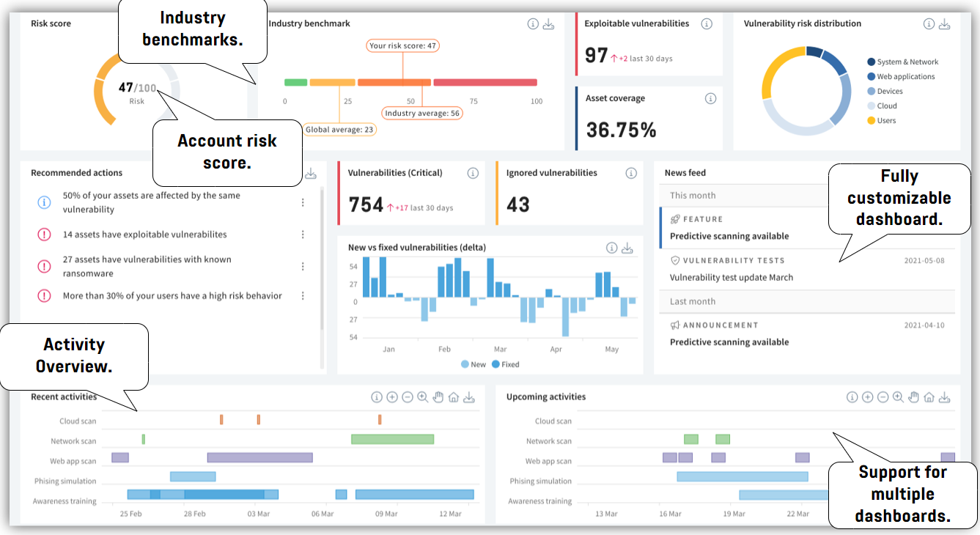The width and height of the screenshot is (980, 535).
Task: Open options menu for ransomware vulnerabilities action
Action: (303, 266)
